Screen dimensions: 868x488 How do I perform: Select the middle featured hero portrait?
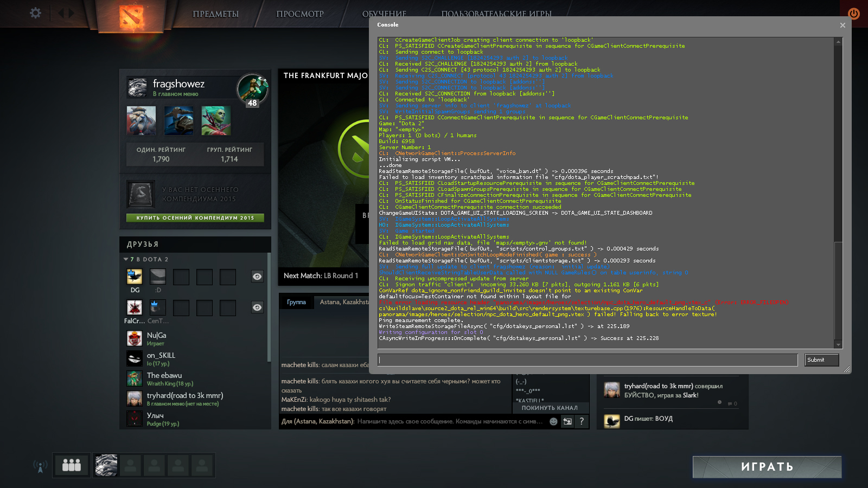tap(178, 120)
